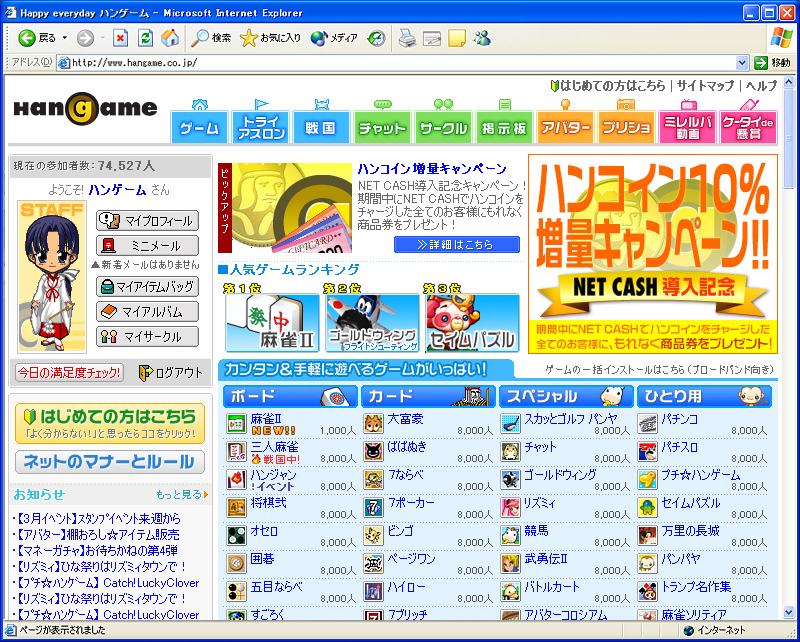The image size is (800, 642).
Task: Open the メディア media pane
Action: pyautogui.click(x=334, y=38)
